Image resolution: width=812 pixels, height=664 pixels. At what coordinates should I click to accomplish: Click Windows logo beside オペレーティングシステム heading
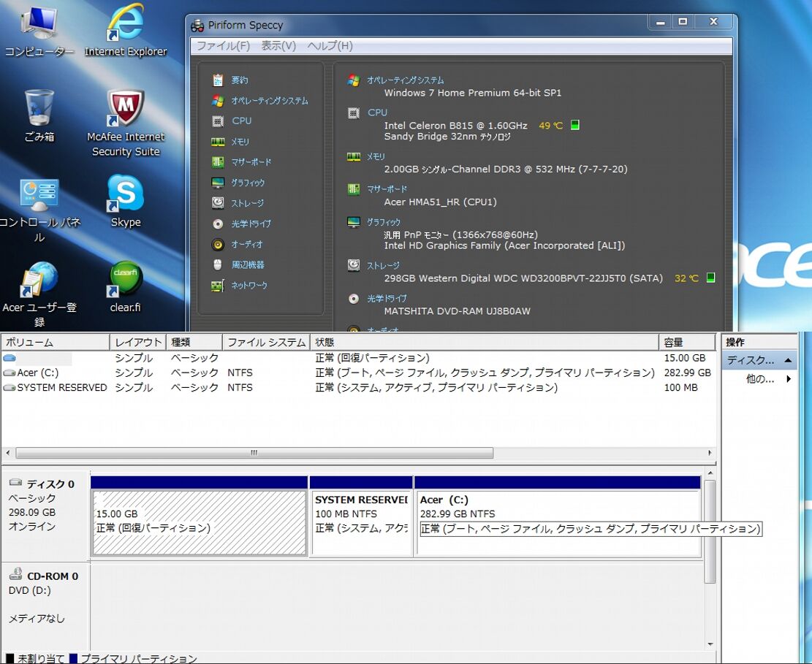354,80
